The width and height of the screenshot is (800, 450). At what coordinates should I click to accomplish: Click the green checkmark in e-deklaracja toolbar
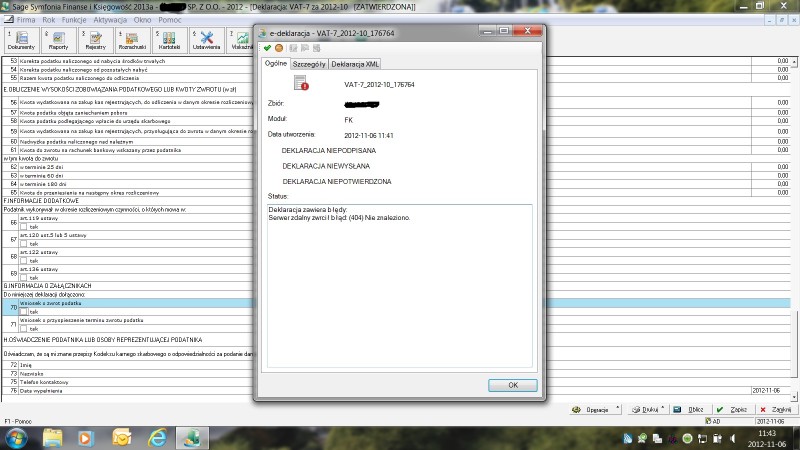[267, 48]
